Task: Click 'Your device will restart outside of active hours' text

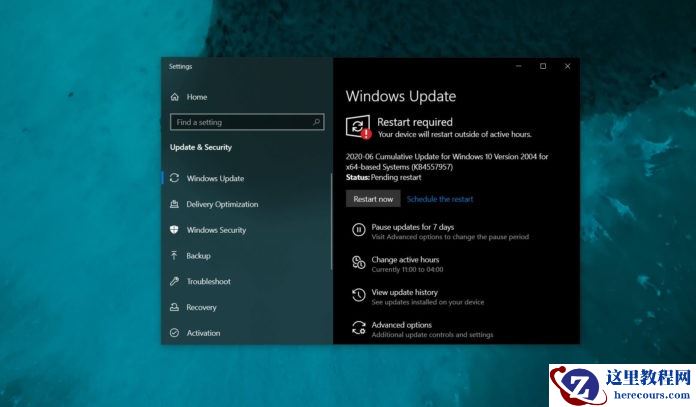Action: point(454,134)
